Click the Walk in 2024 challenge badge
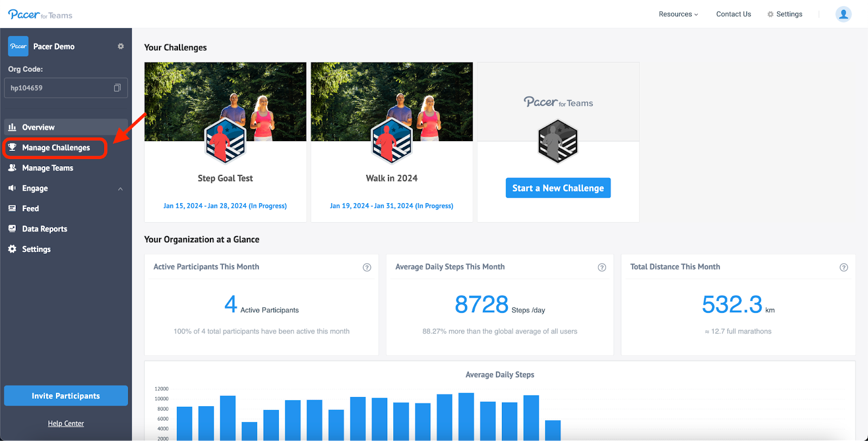Screen dimensions: 868x441 coord(392,142)
